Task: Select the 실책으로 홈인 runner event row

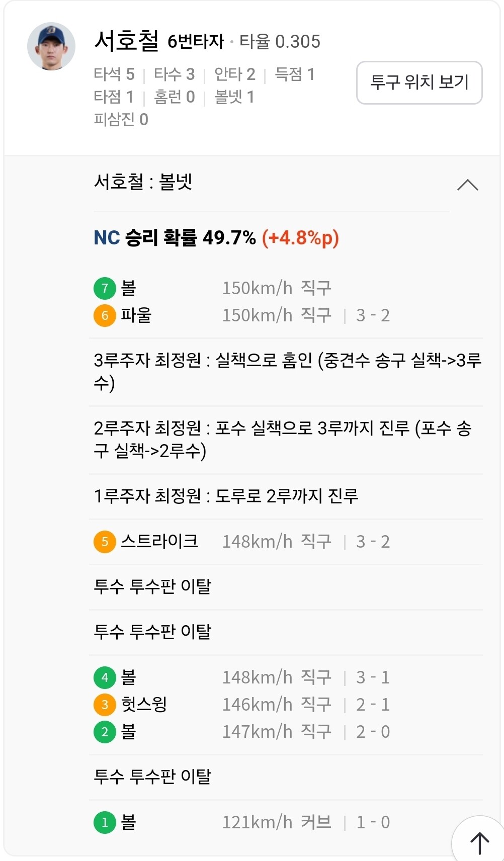Action: click(x=287, y=372)
